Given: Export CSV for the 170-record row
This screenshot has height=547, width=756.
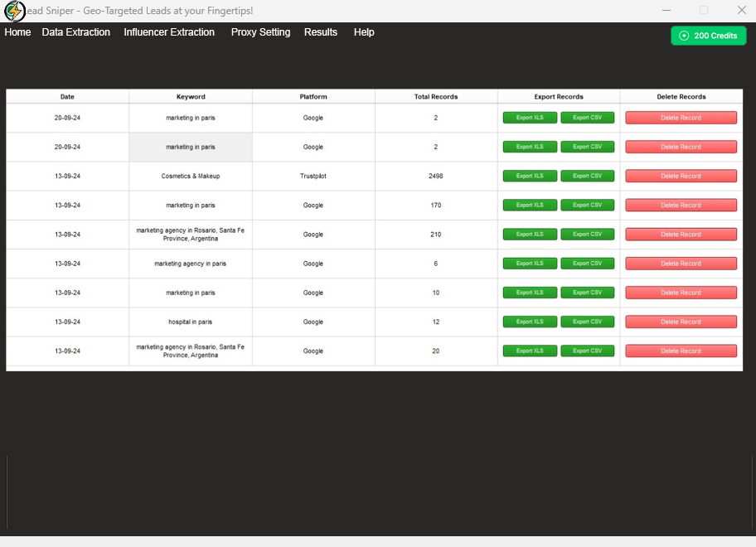Looking at the screenshot, I should point(587,206).
